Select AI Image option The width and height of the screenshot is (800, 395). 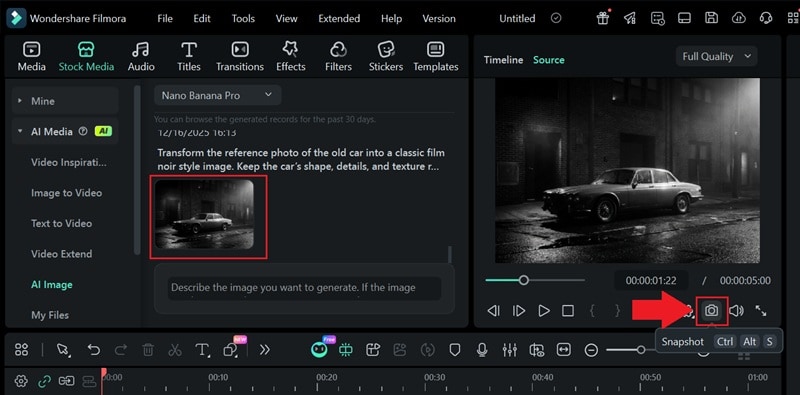(x=52, y=284)
